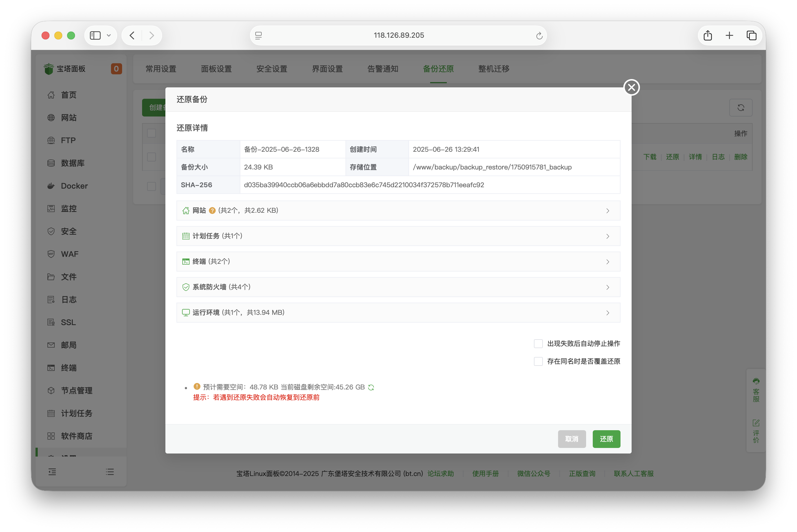Check 存在同名时是否覆盖还原 option
The height and width of the screenshot is (532, 797).
[538, 361]
